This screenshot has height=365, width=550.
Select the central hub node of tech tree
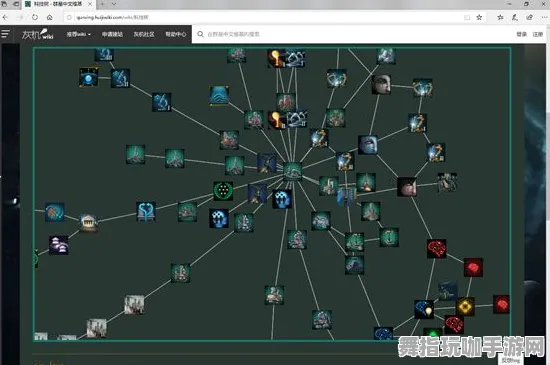pyautogui.click(x=293, y=171)
